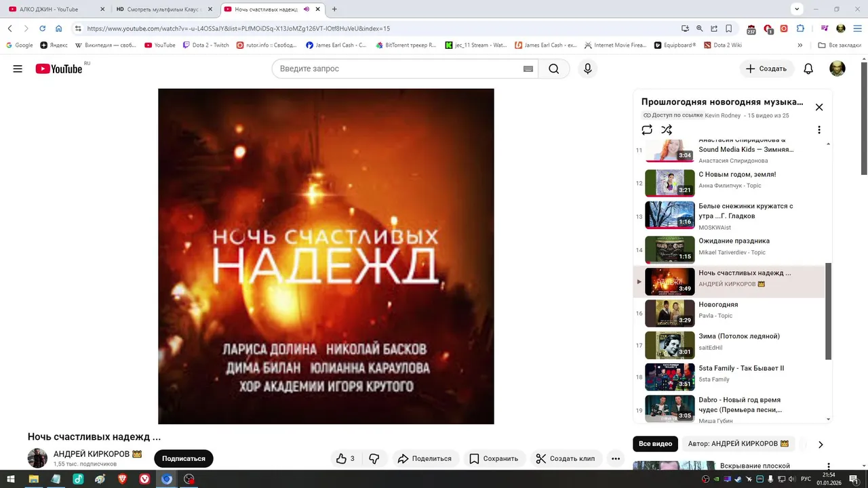Close the playlist panel
The width and height of the screenshot is (868, 488).
[818, 107]
